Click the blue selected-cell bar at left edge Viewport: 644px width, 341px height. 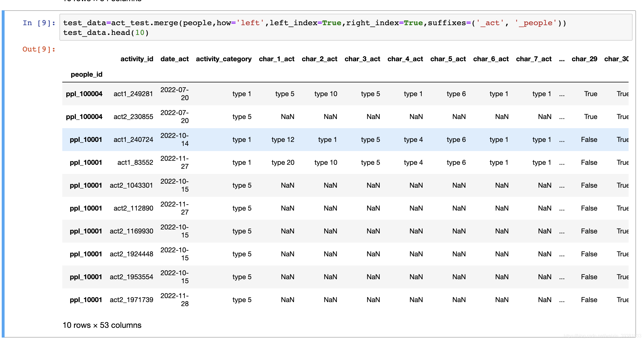(3, 174)
